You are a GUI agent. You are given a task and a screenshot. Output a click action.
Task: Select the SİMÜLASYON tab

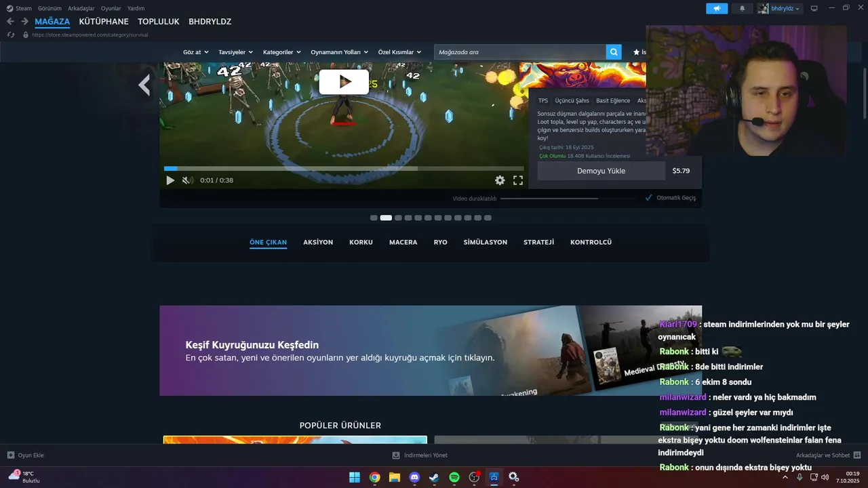point(486,242)
